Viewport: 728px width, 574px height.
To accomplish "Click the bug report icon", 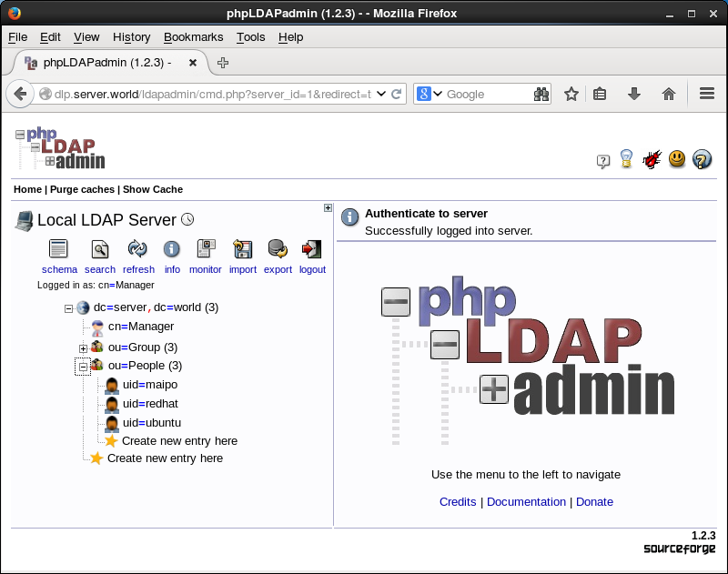I will click(x=652, y=160).
